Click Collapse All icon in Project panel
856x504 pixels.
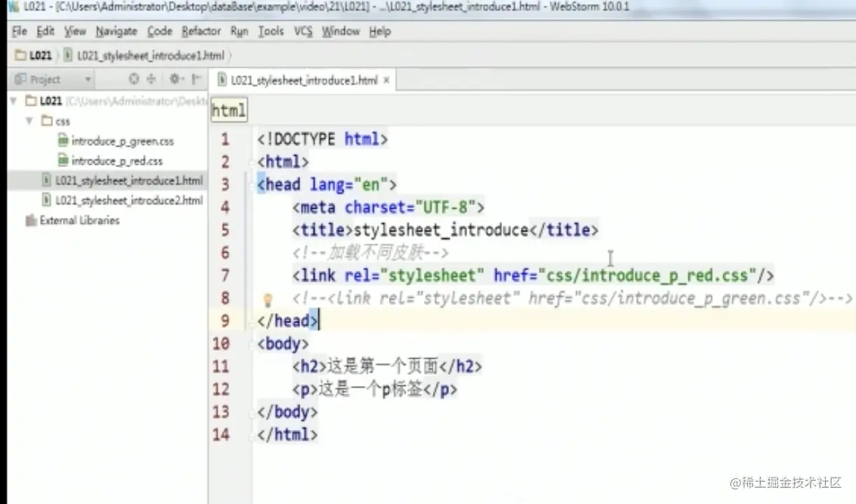151,79
